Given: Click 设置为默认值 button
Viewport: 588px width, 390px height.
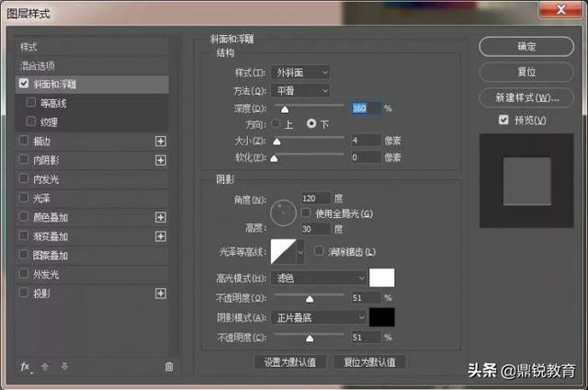Looking at the screenshot, I should click(290, 362).
